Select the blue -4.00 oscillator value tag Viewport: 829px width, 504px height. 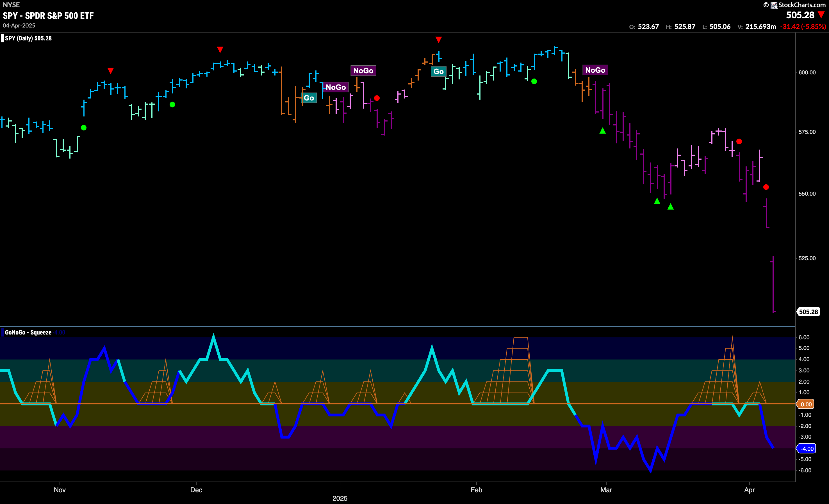(805, 448)
